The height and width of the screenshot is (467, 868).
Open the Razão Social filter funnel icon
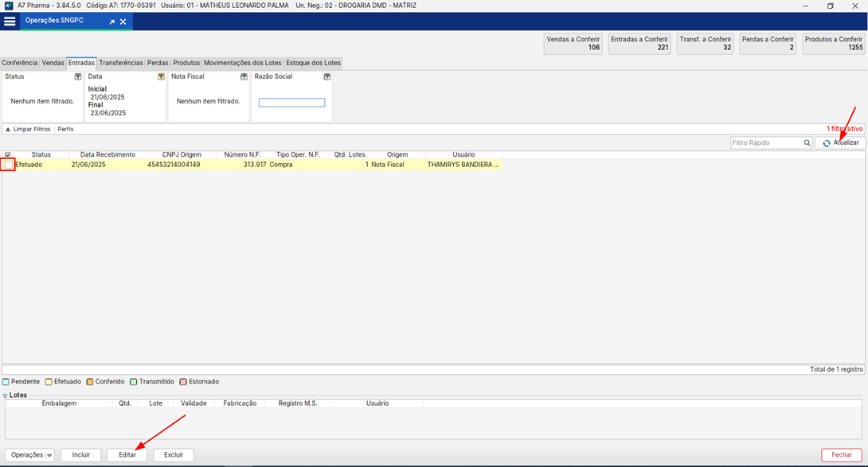click(326, 77)
